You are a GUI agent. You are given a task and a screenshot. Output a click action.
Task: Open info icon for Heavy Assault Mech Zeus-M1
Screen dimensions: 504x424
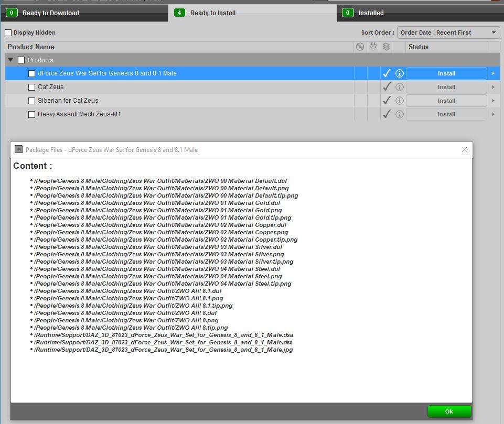click(399, 114)
